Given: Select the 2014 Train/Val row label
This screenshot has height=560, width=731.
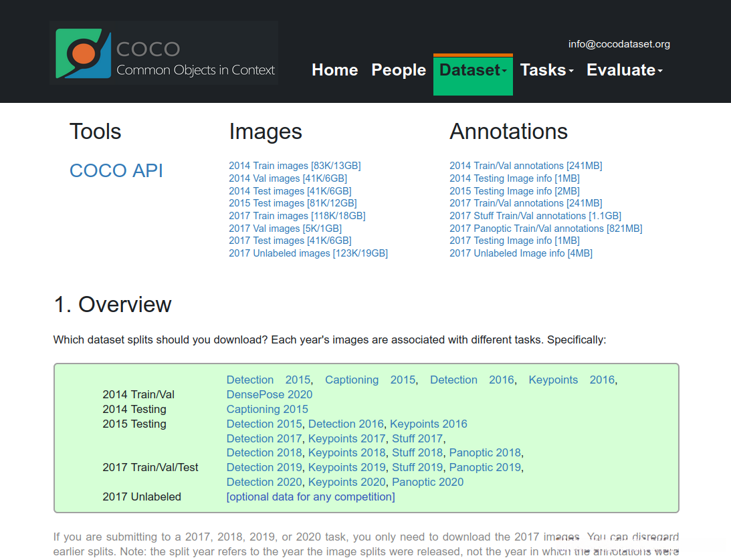Looking at the screenshot, I should coord(138,395).
